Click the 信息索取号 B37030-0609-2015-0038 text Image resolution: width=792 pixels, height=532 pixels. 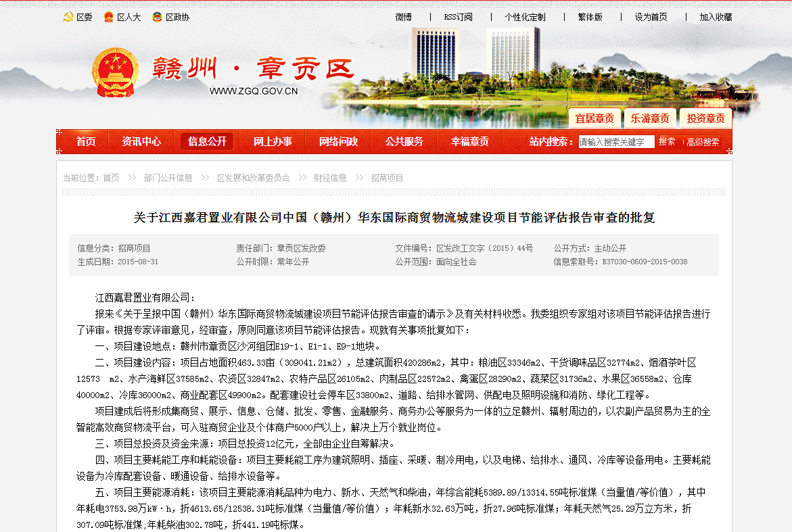pyautogui.click(x=621, y=262)
